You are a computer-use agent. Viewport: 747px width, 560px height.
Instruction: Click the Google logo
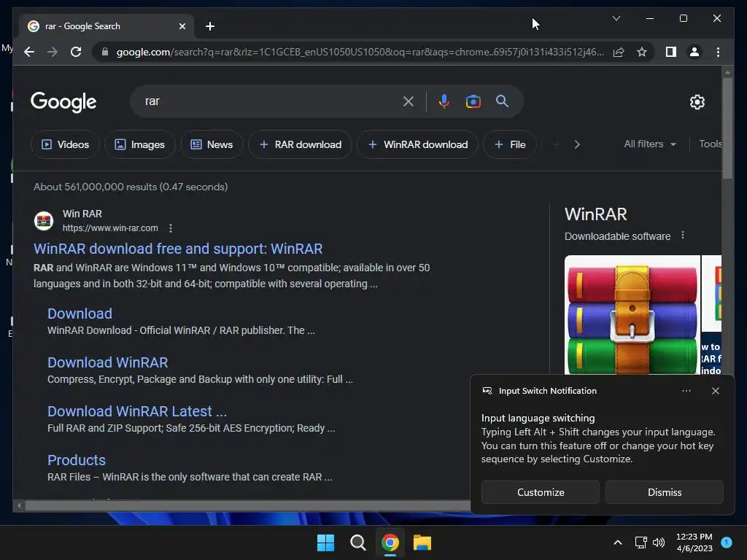coord(63,102)
